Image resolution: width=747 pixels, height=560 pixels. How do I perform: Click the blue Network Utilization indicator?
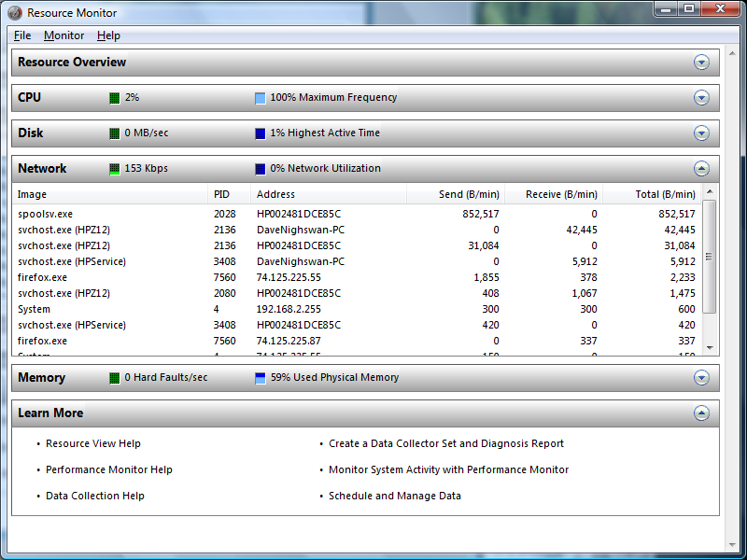pos(261,169)
